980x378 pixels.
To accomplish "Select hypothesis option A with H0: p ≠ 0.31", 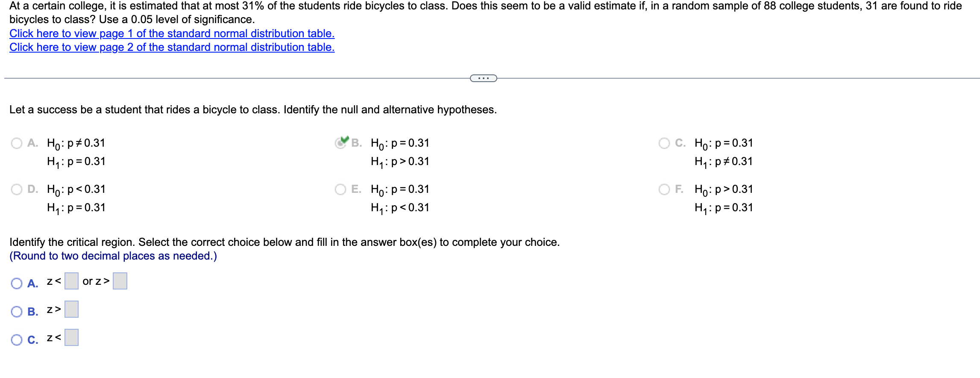I will 17,143.
